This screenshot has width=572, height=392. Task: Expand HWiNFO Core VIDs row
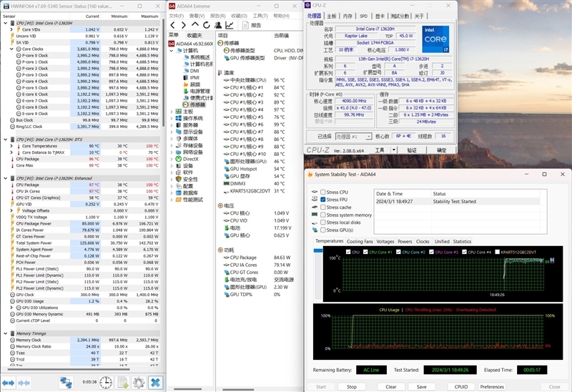[11, 29]
